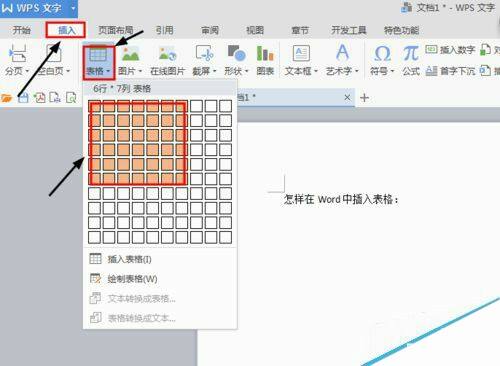Expand the 分页 dropdown arrow

coord(27,71)
